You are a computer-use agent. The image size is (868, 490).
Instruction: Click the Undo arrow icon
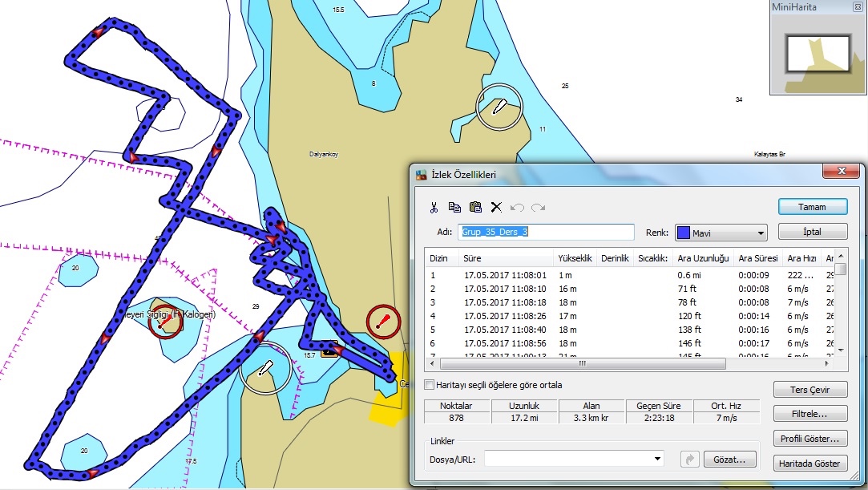pyautogui.click(x=517, y=208)
